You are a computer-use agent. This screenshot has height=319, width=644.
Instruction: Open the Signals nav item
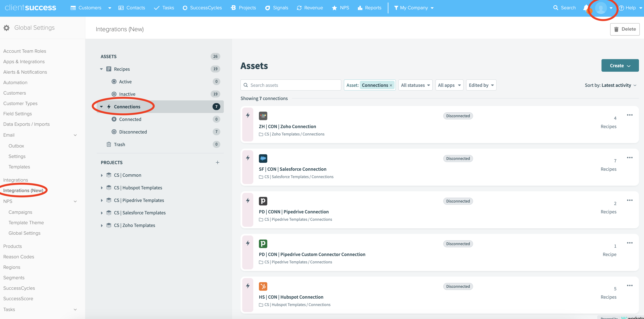[x=277, y=8]
